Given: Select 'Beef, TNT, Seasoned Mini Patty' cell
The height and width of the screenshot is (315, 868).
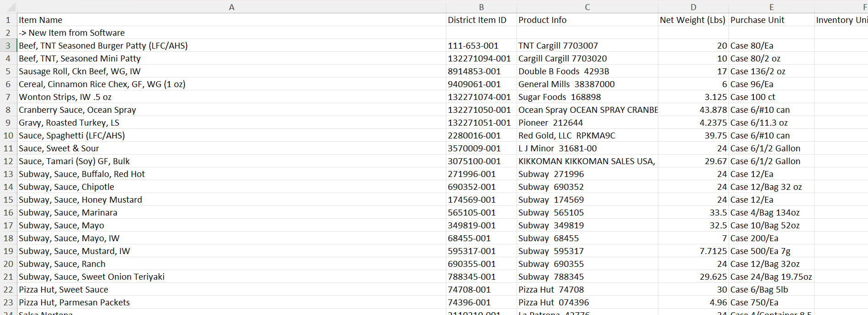Looking at the screenshot, I should tap(232, 58).
